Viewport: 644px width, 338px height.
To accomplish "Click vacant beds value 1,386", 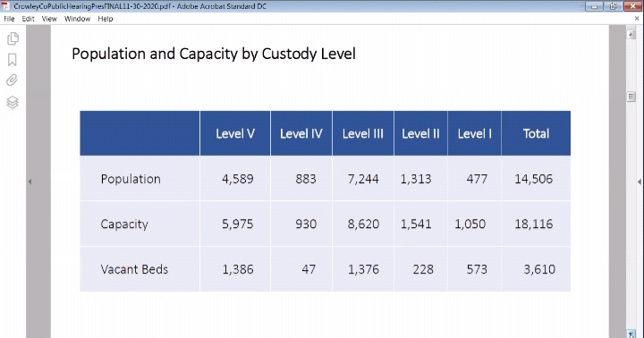I will click(238, 269).
